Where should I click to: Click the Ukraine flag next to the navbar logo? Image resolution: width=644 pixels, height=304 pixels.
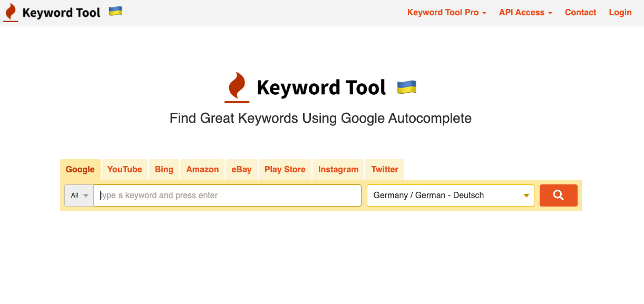tap(115, 11)
